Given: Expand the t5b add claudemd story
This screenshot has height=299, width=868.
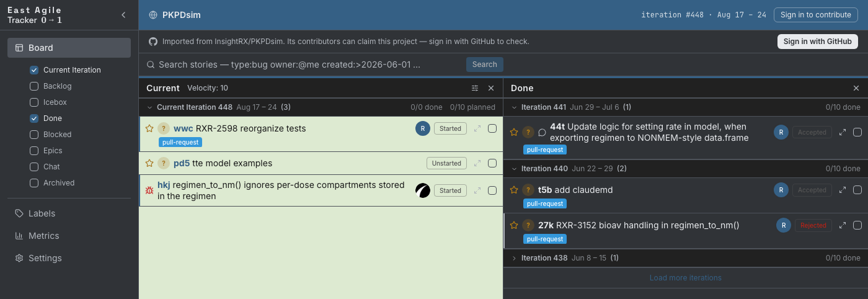Looking at the screenshot, I should point(843,190).
